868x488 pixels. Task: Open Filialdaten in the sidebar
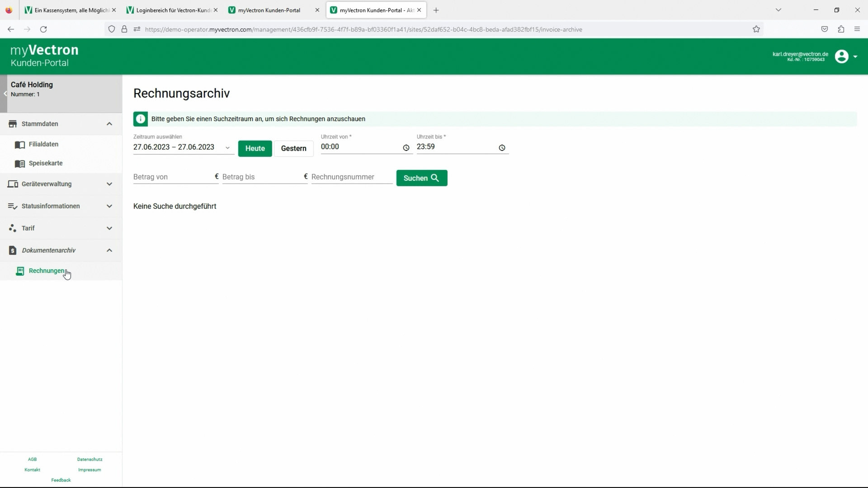(x=43, y=144)
